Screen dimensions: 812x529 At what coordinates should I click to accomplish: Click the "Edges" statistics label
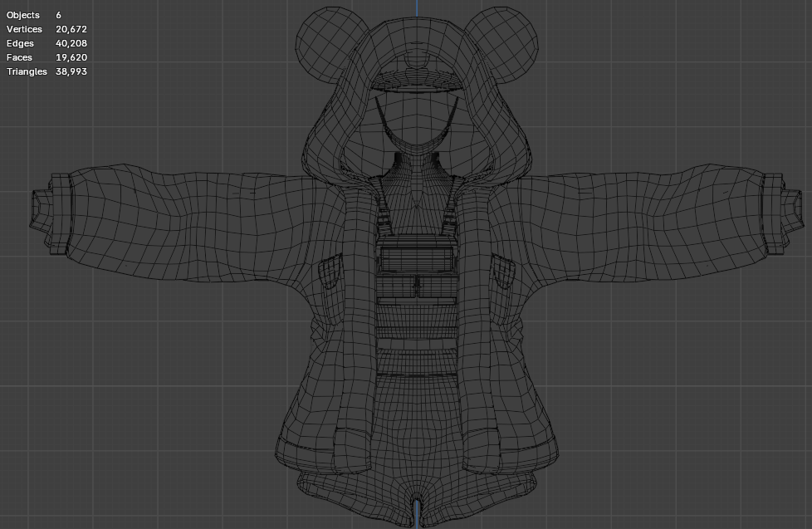click(20, 43)
